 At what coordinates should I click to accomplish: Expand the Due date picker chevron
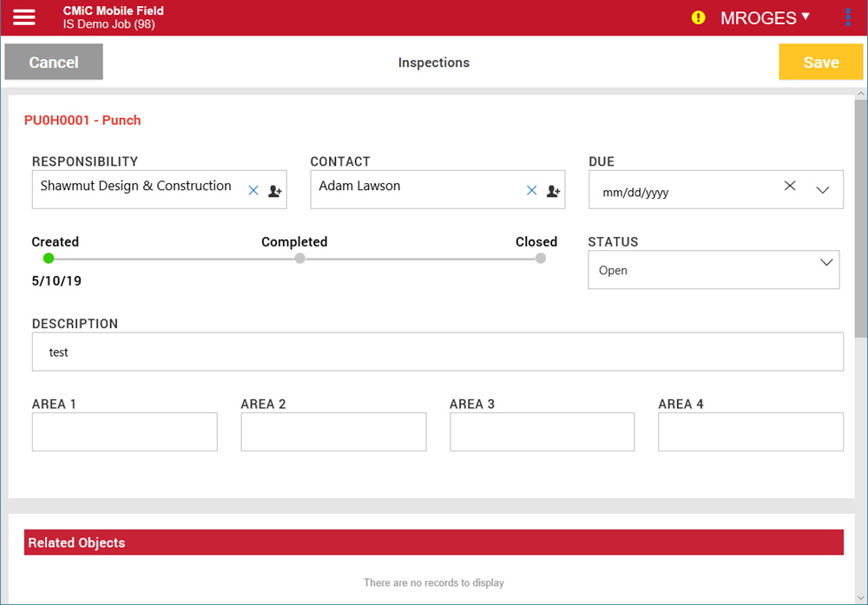point(823,191)
